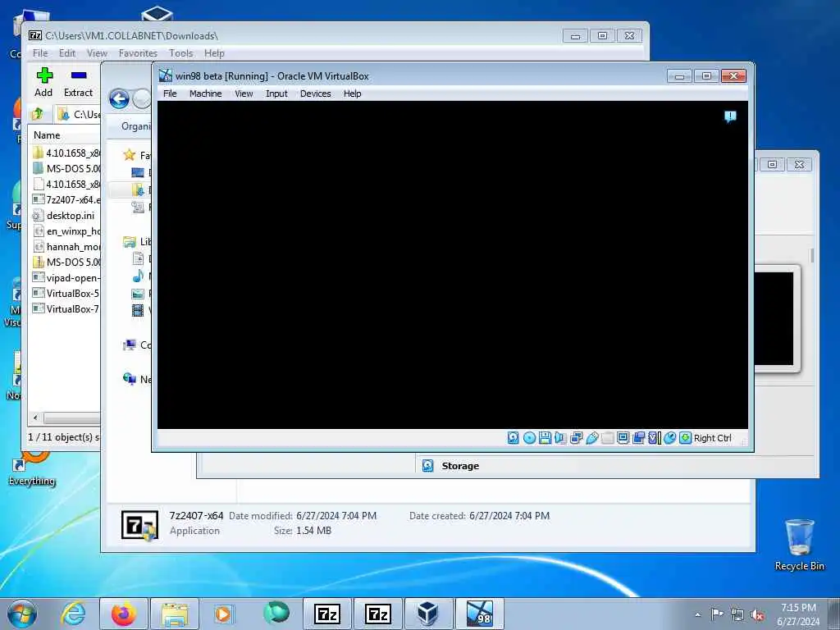Show hidden system tray icons arrow
The image size is (840, 630).
[x=697, y=614]
